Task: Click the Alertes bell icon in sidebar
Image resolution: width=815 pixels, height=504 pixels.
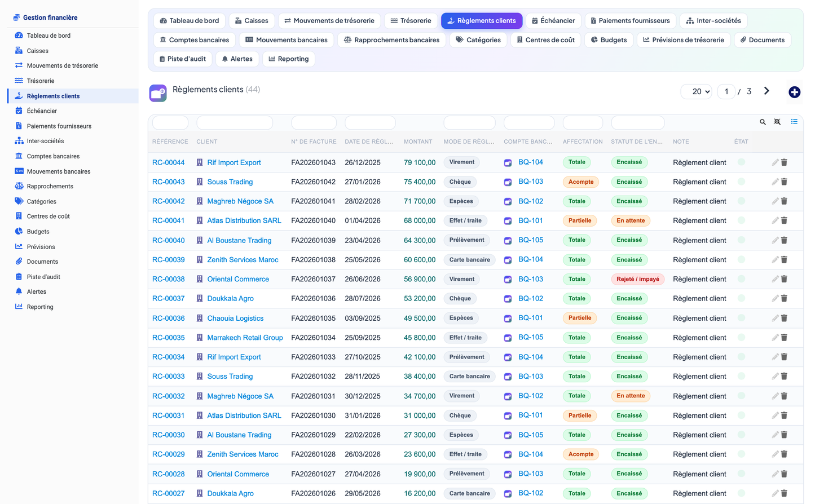Action: tap(19, 291)
